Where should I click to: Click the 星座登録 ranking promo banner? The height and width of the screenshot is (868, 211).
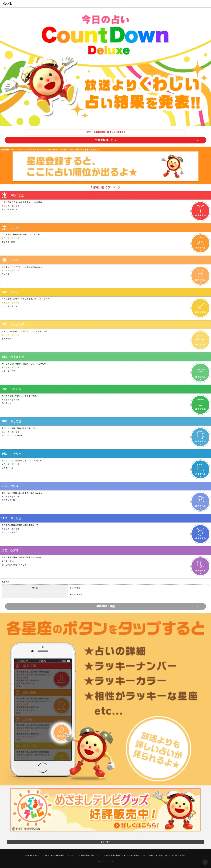[x=105, y=166]
